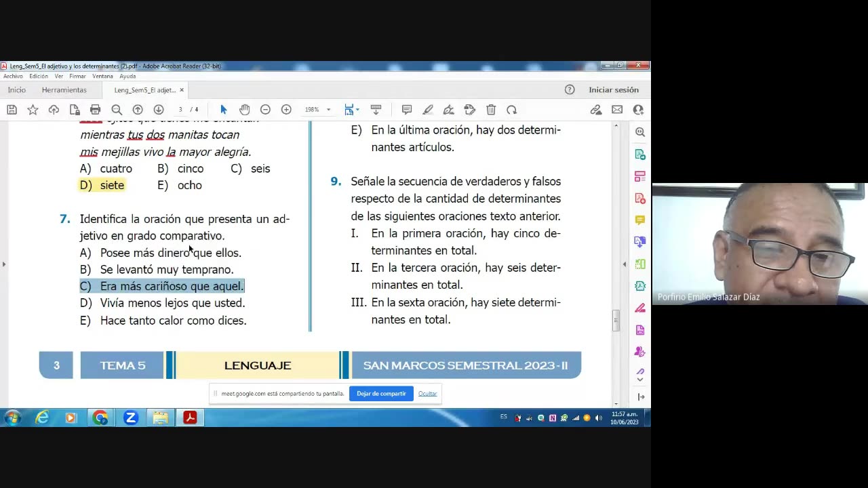Open the Ver menu
Viewport: 868px width, 488px height.
tap(59, 77)
